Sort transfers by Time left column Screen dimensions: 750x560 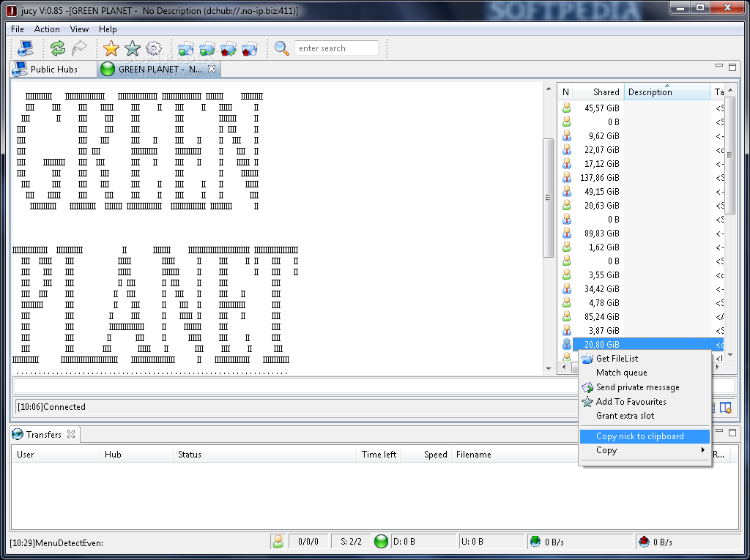click(x=379, y=455)
